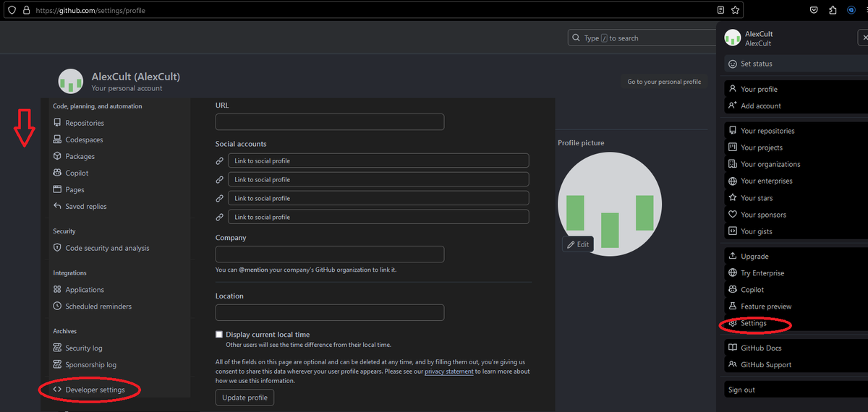Viewport: 868px width, 412px height.
Task: Click the Applications grid icon
Action: tap(58, 289)
